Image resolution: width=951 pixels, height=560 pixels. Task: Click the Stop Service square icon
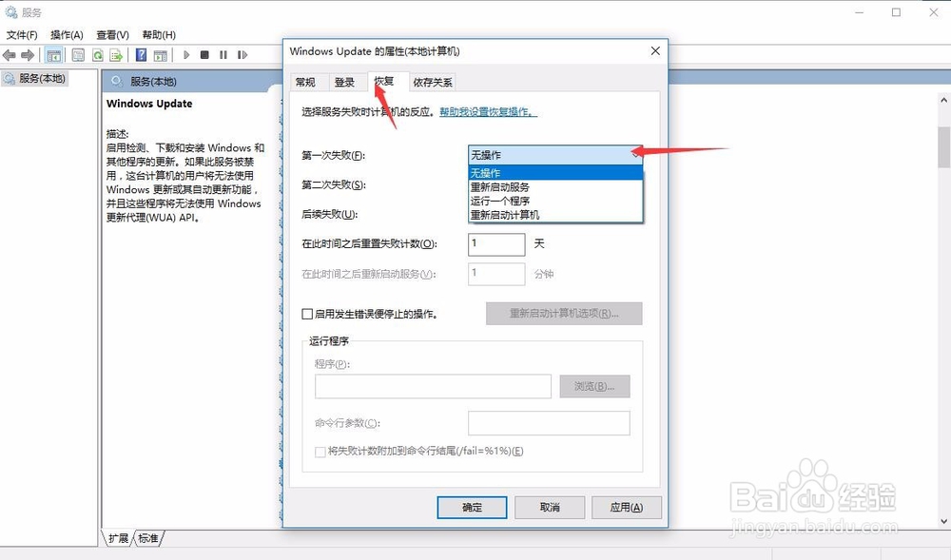click(204, 55)
